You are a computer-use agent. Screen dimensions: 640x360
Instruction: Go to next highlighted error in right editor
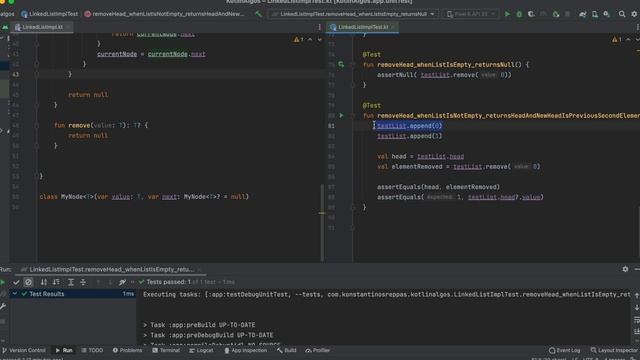coord(637,40)
